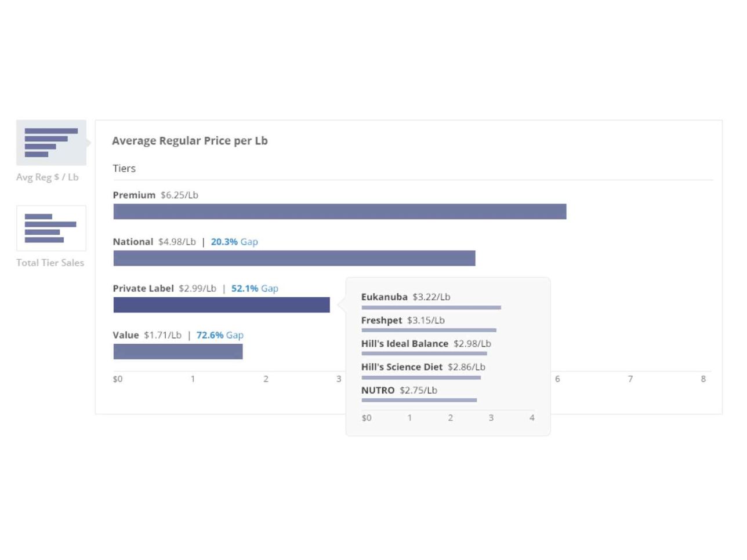747x560 pixels.
Task: Select the Hill's Science Diet bar
Action: pos(421,377)
